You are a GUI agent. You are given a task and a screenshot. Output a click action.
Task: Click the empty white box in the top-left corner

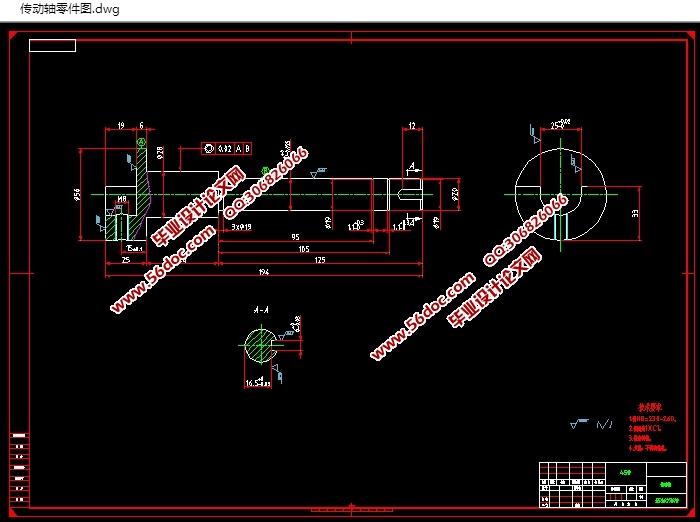(x=53, y=46)
